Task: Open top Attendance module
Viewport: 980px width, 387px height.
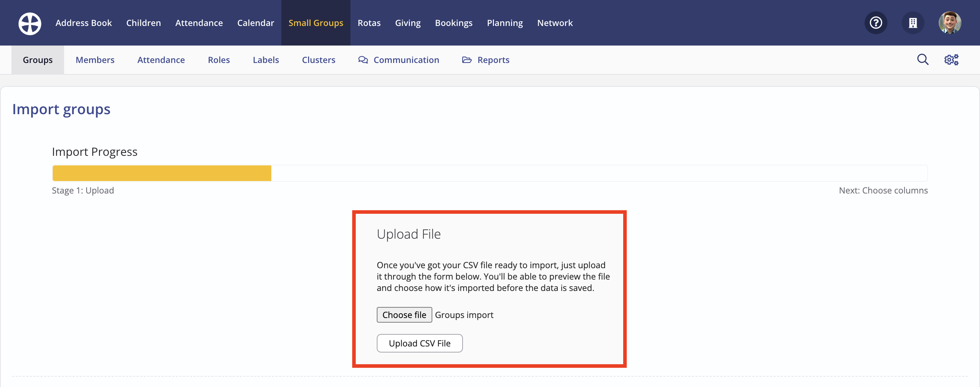Action: click(x=199, y=23)
